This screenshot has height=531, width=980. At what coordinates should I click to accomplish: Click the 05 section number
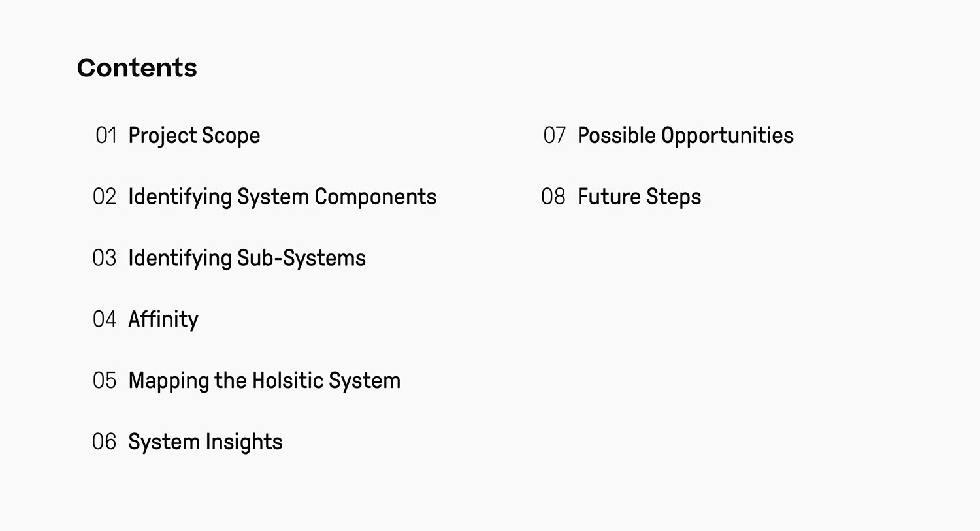pyautogui.click(x=105, y=381)
